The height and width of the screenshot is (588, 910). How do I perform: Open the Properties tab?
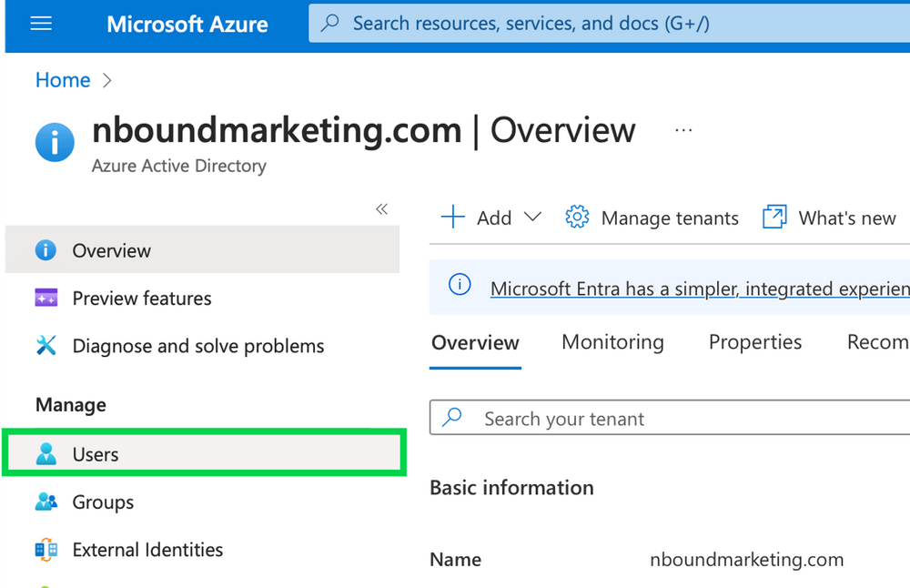pyautogui.click(x=754, y=342)
